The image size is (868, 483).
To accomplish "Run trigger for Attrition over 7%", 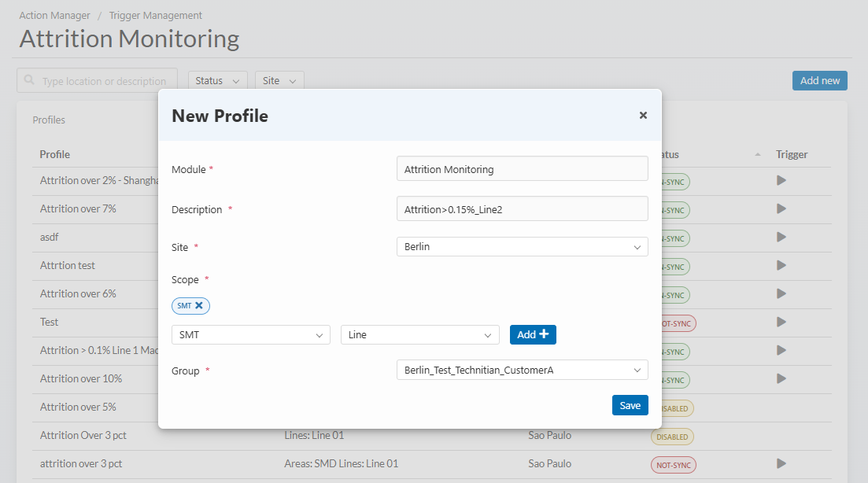I will pyautogui.click(x=781, y=208).
